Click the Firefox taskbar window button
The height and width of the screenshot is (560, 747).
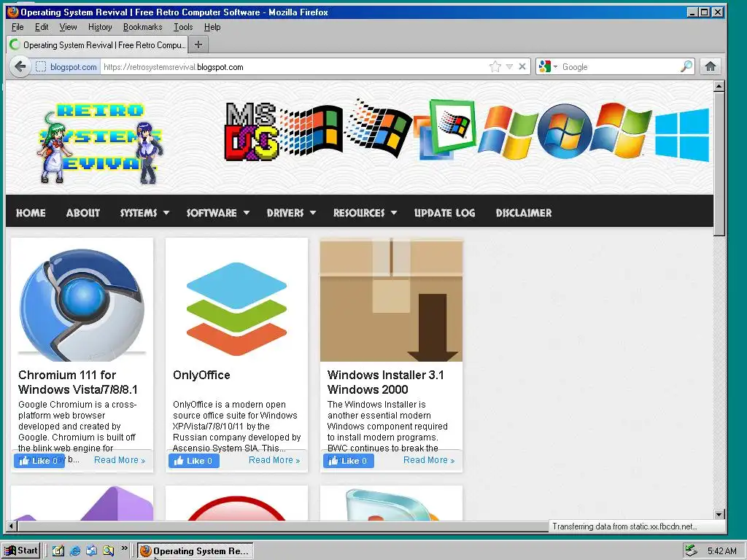[196, 551]
